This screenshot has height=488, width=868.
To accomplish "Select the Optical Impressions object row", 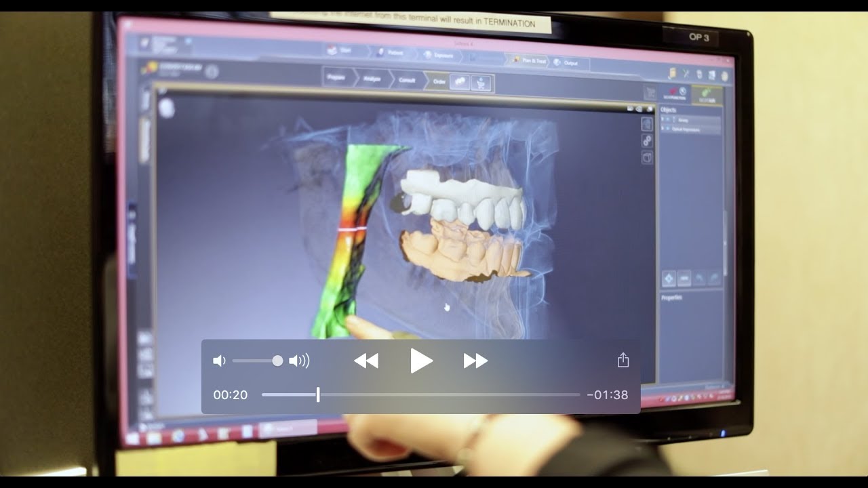I will coord(691,129).
